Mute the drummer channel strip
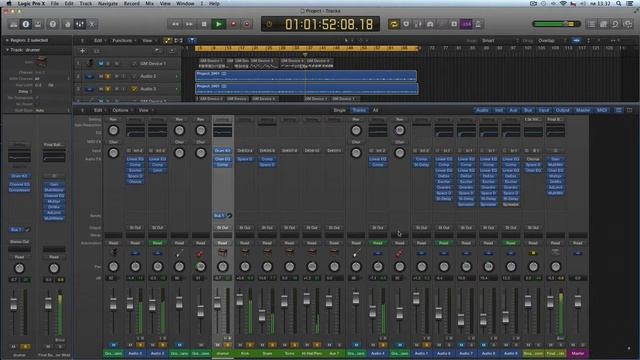Screen dimensions: 640x360 218,345
